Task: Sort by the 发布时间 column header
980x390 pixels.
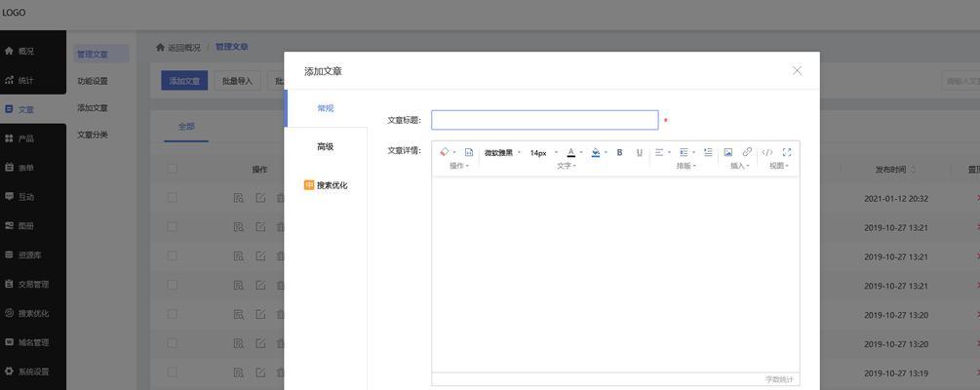Action: tap(895, 170)
